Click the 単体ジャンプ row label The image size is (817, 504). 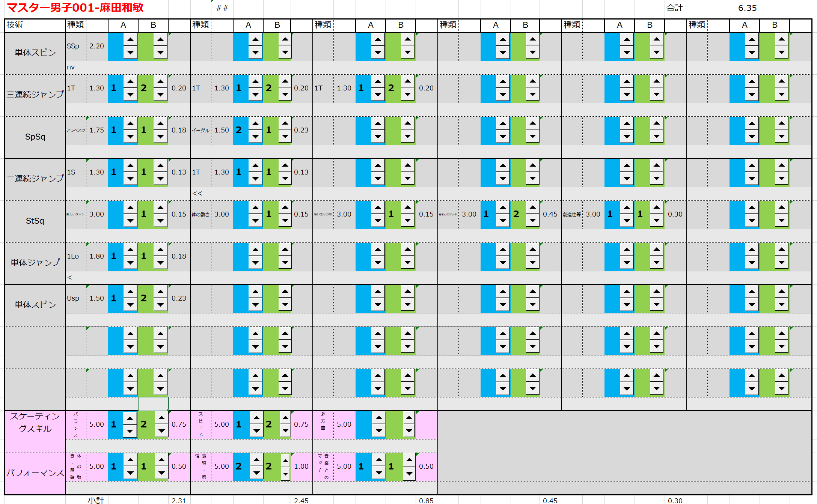click(x=35, y=263)
